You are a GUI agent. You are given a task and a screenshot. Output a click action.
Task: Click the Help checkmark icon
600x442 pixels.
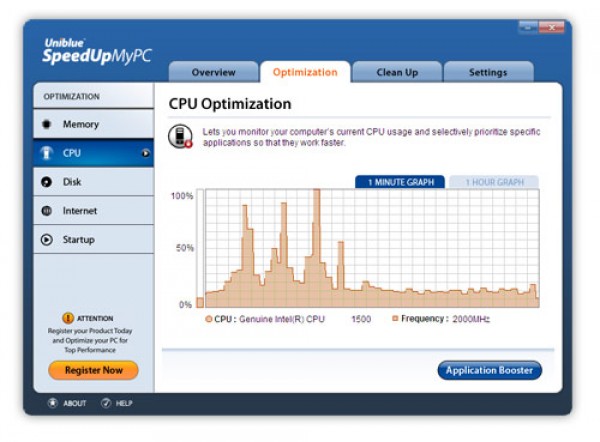(x=106, y=403)
